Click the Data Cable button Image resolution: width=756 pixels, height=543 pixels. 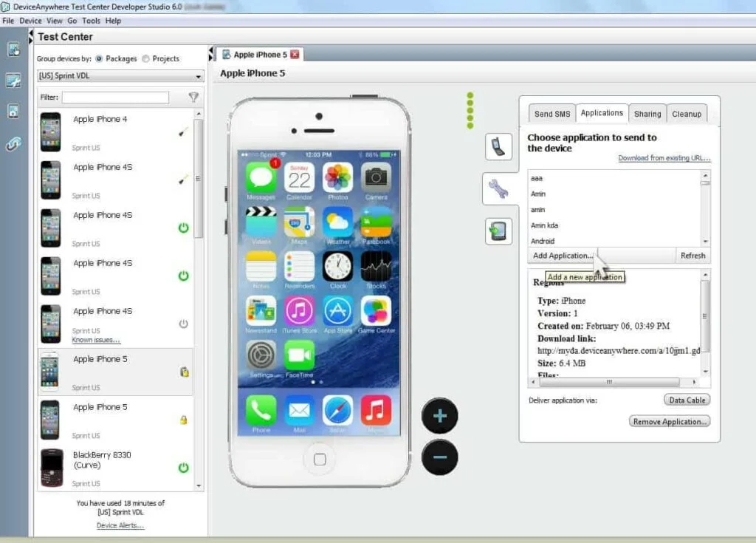[687, 400]
